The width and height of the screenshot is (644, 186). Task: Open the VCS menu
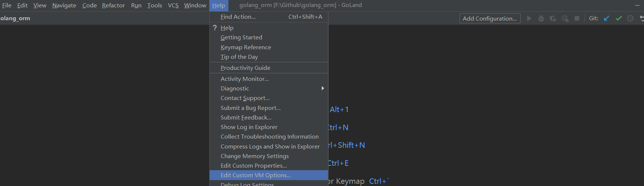173,6
